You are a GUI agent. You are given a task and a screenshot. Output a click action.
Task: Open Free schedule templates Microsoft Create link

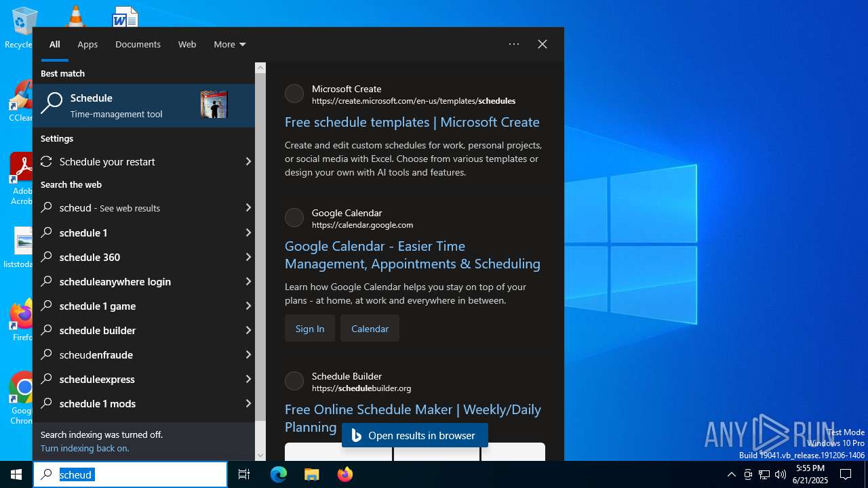pyautogui.click(x=412, y=122)
